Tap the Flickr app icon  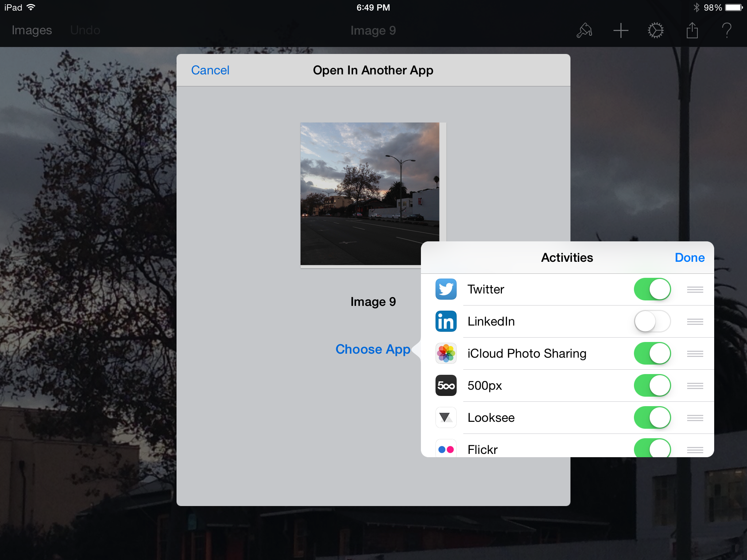[x=446, y=448]
